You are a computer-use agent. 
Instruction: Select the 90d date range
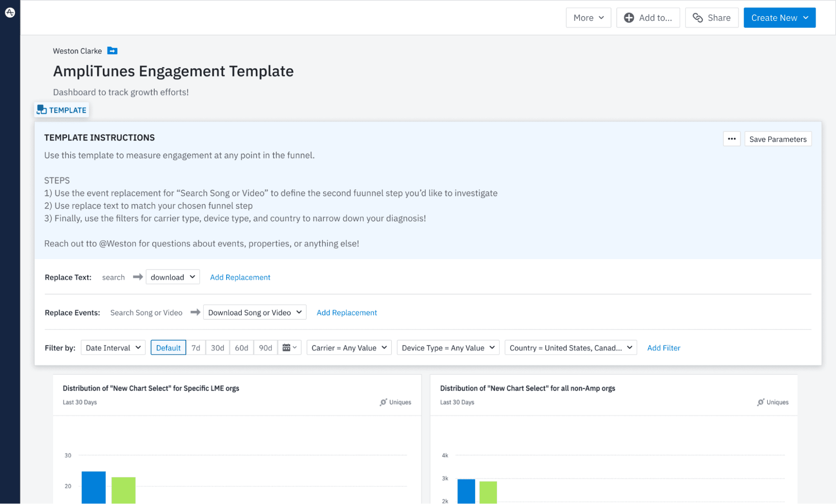(x=265, y=348)
